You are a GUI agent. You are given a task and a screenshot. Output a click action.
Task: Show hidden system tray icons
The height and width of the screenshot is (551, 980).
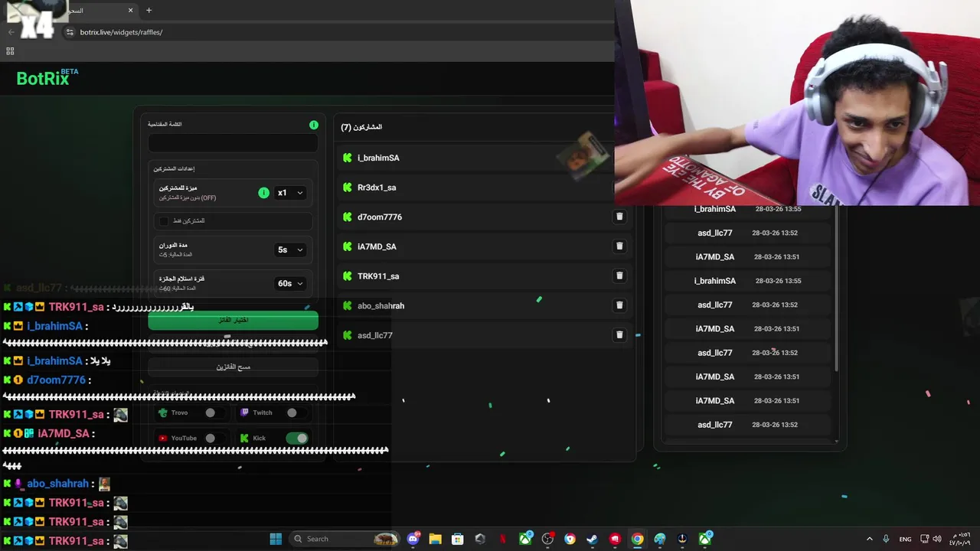(x=869, y=539)
